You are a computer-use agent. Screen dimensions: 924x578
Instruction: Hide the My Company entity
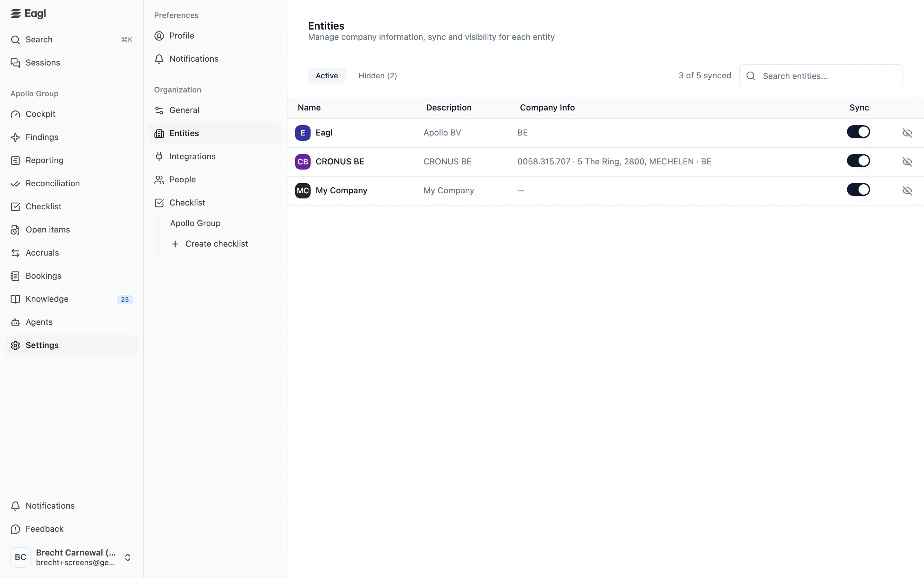[907, 190]
